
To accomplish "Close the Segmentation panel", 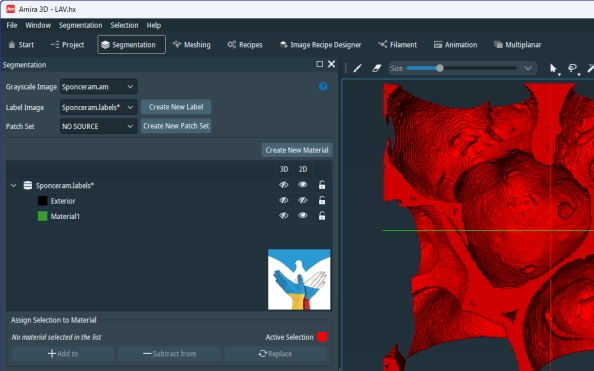I will point(331,64).
